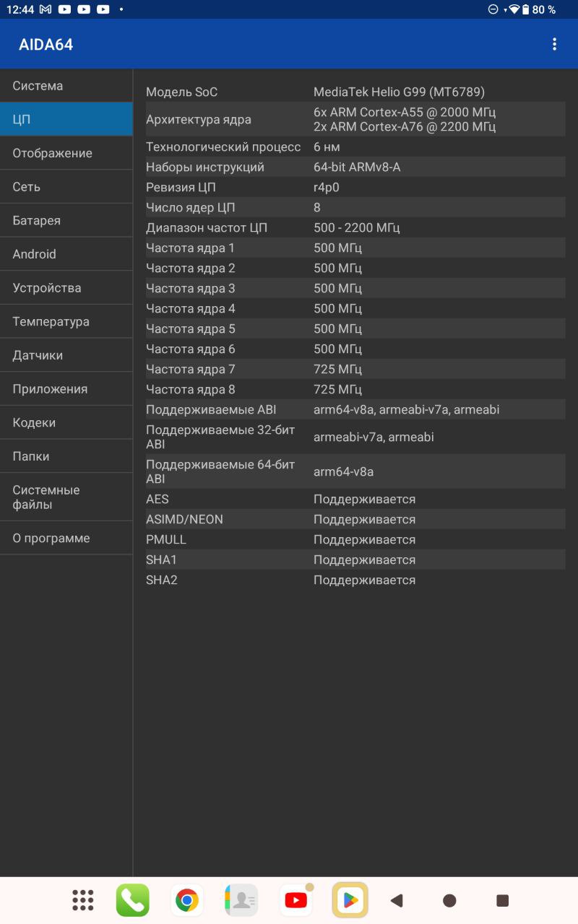Screen dimensions: 578x924
Task: Launch the Phone app from the dock
Action: 133,900
